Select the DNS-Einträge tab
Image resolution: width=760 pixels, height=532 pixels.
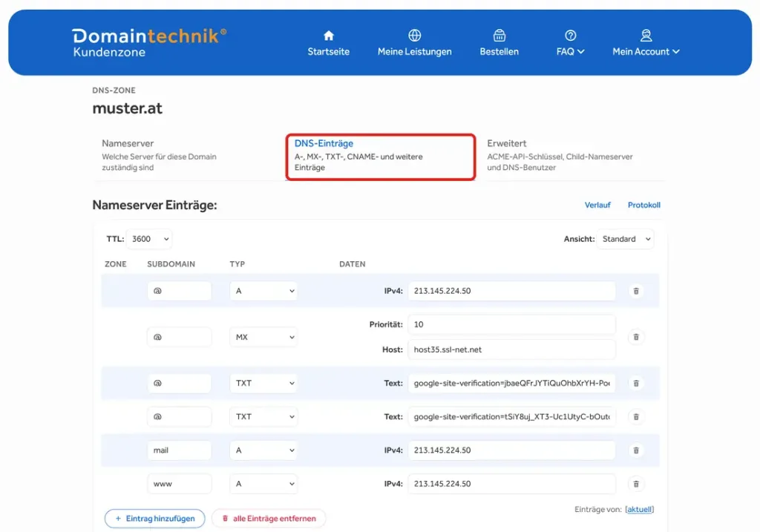click(381, 157)
